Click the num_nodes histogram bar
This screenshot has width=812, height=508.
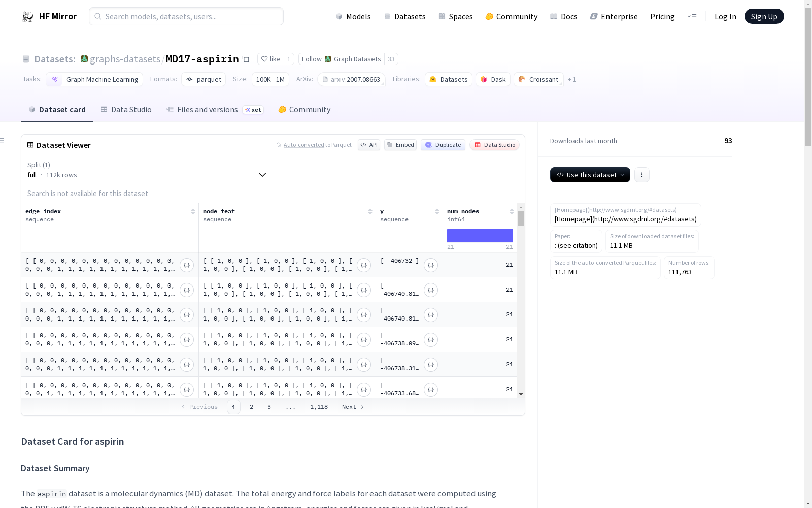[480, 235]
